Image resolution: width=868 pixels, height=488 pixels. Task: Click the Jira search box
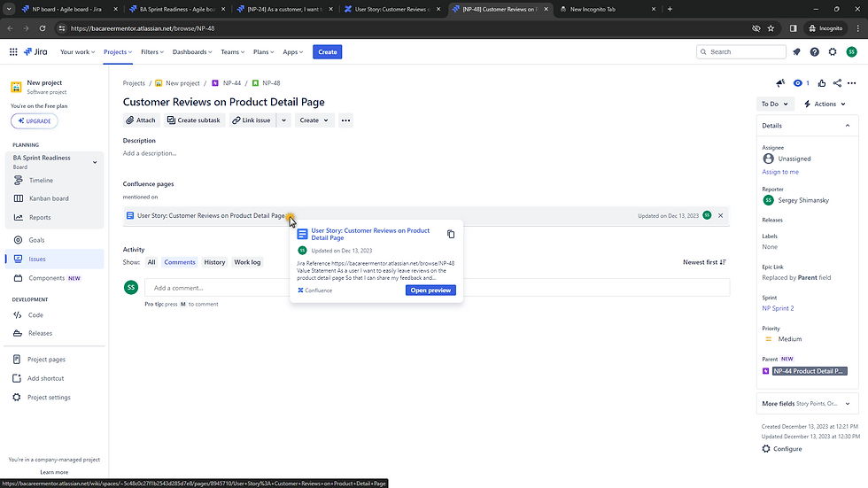click(740, 52)
